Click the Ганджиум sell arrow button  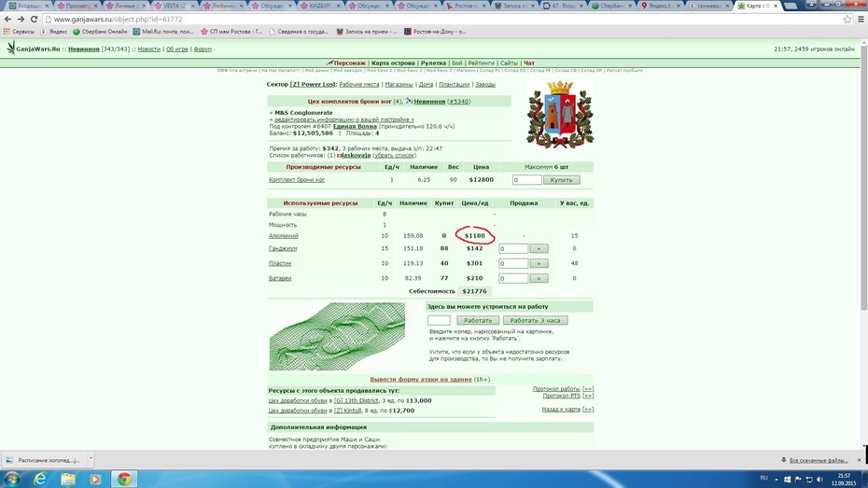point(539,249)
